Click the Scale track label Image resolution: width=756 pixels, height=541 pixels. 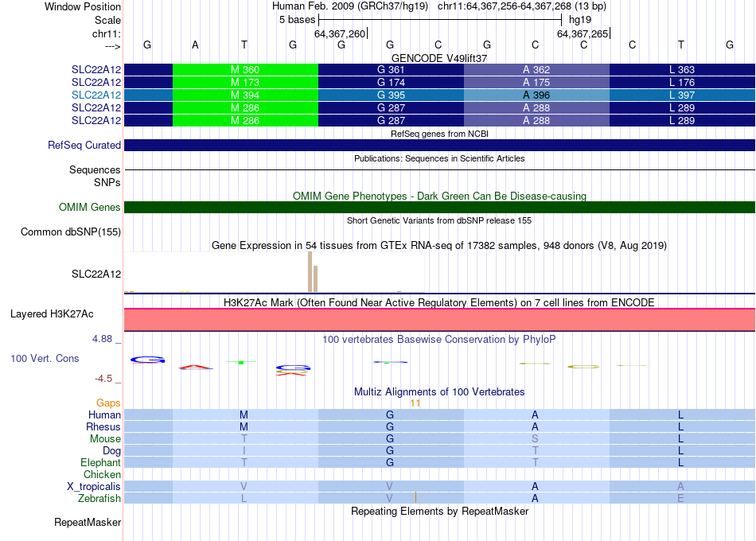(x=107, y=20)
